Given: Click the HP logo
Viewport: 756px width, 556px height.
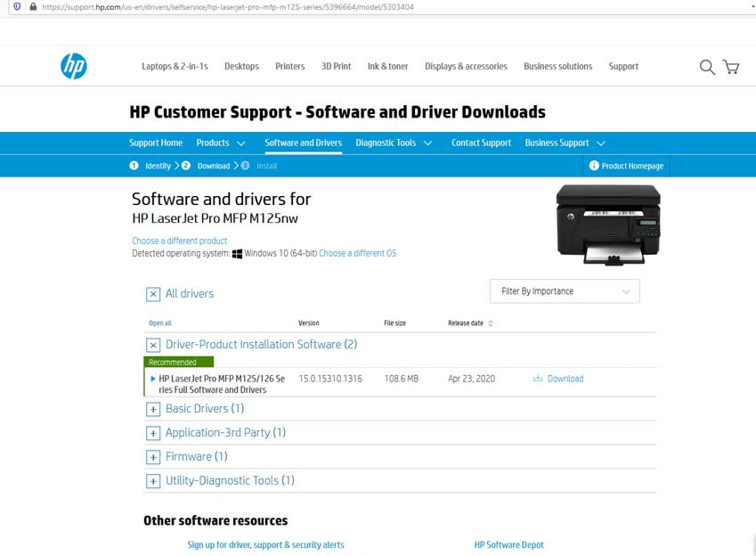Looking at the screenshot, I should tap(74, 66).
